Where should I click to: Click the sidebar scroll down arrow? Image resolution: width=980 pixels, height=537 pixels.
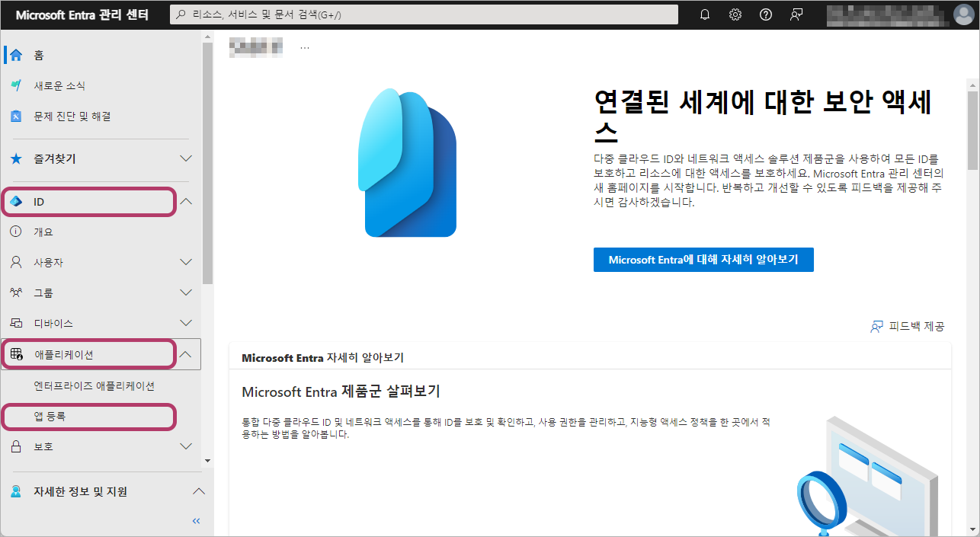coord(208,461)
